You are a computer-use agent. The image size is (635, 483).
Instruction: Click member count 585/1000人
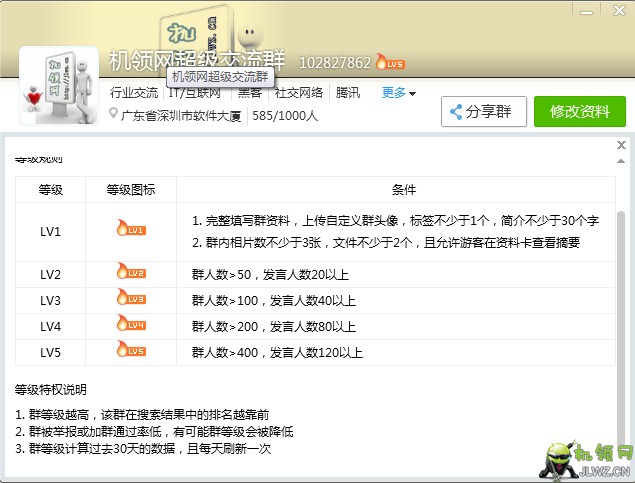[x=285, y=116]
